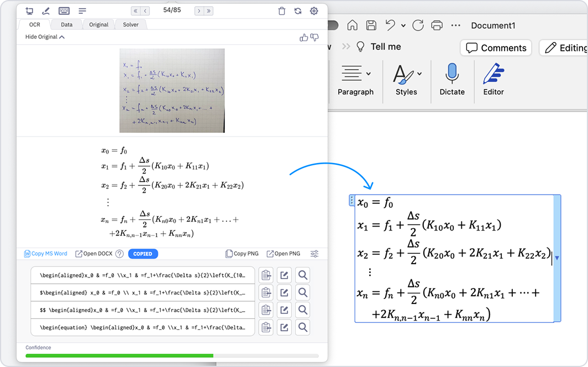This screenshot has width=588, height=367.
Task: Give thumbs up feedback
Action: pyautogui.click(x=304, y=38)
